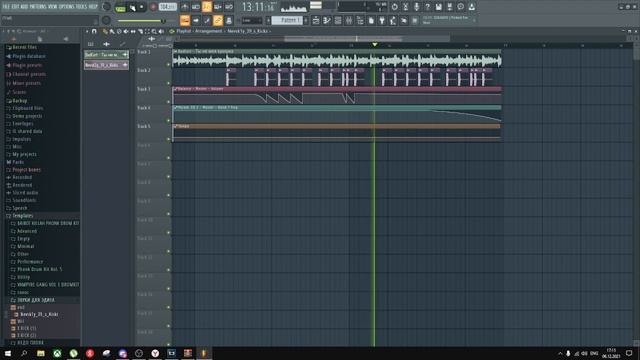Select Newskiy_20_s_Kicks file in browser

(x=39, y=315)
